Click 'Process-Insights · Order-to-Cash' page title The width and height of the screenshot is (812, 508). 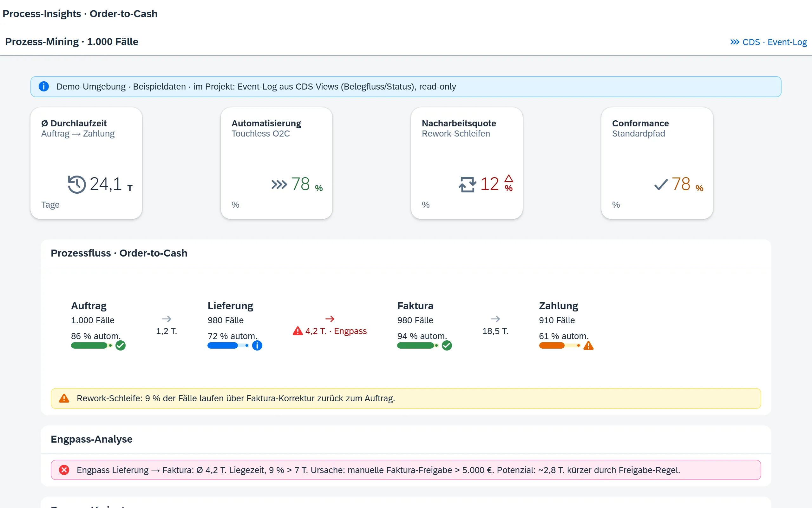pos(80,14)
